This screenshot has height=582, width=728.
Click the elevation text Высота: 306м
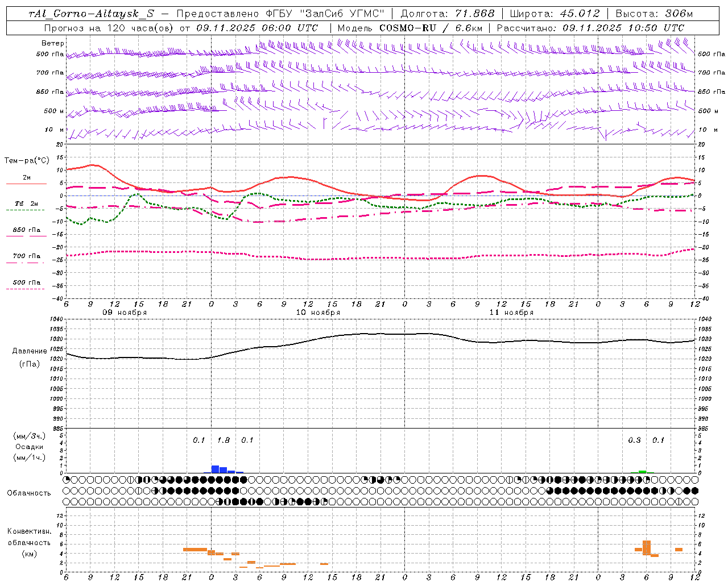653,14
